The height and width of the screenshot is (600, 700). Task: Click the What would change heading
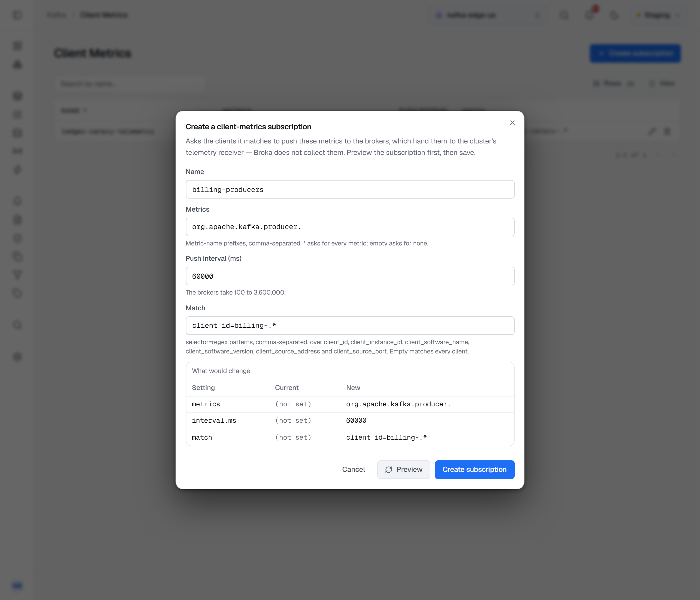tap(221, 371)
